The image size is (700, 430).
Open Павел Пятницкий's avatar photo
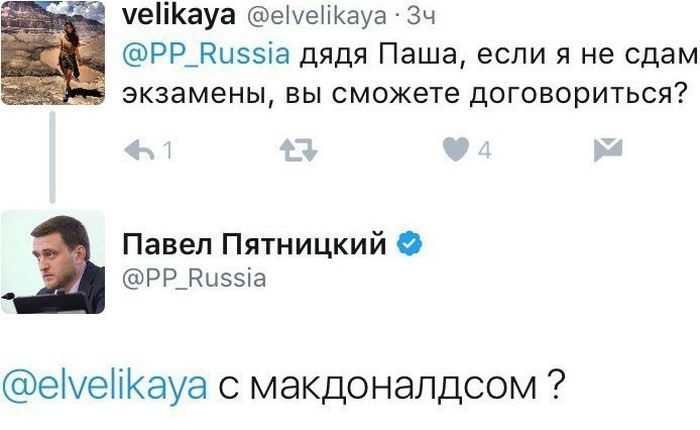(x=52, y=262)
